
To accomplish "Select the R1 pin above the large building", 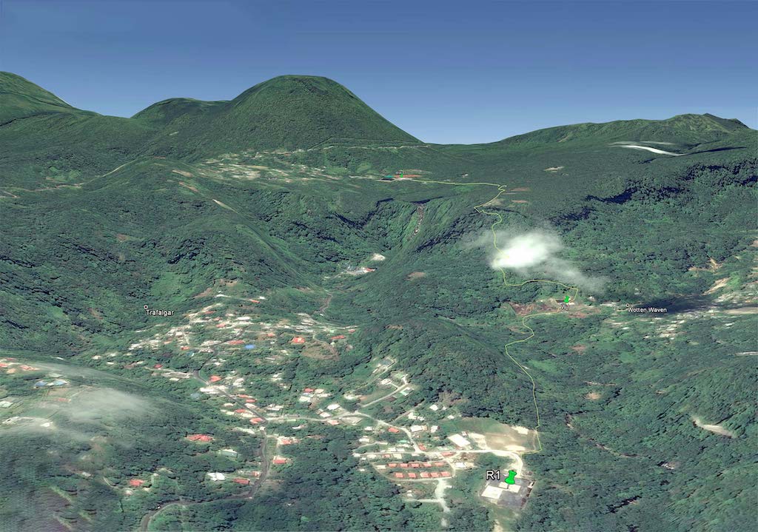I will point(509,477).
